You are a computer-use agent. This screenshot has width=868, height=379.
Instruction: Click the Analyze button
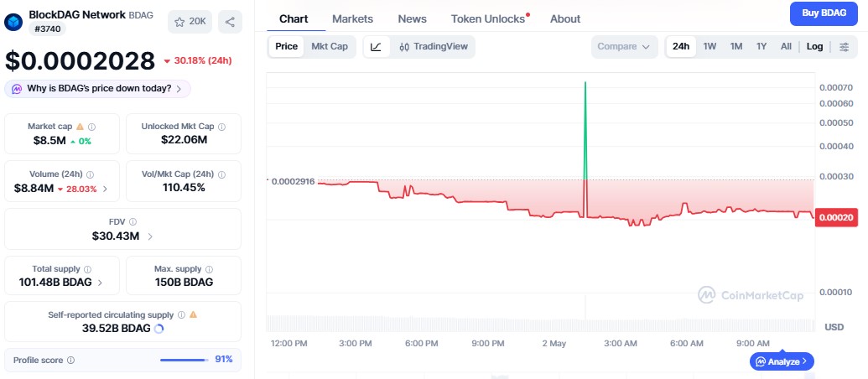[x=782, y=362]
